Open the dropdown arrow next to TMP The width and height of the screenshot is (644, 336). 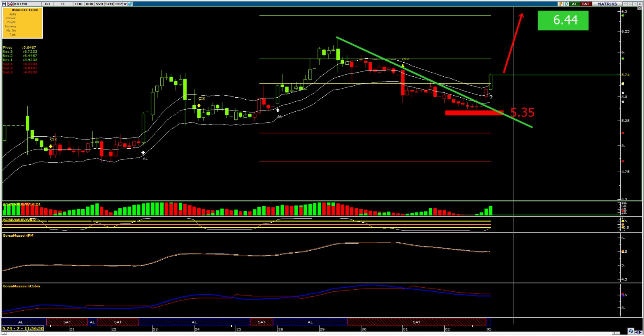point(125,4)
